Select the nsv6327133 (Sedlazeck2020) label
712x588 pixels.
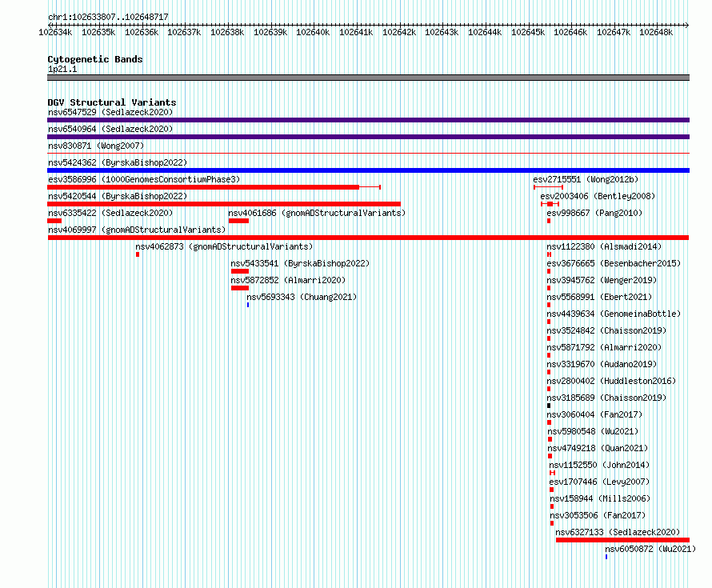pos(618,532)
